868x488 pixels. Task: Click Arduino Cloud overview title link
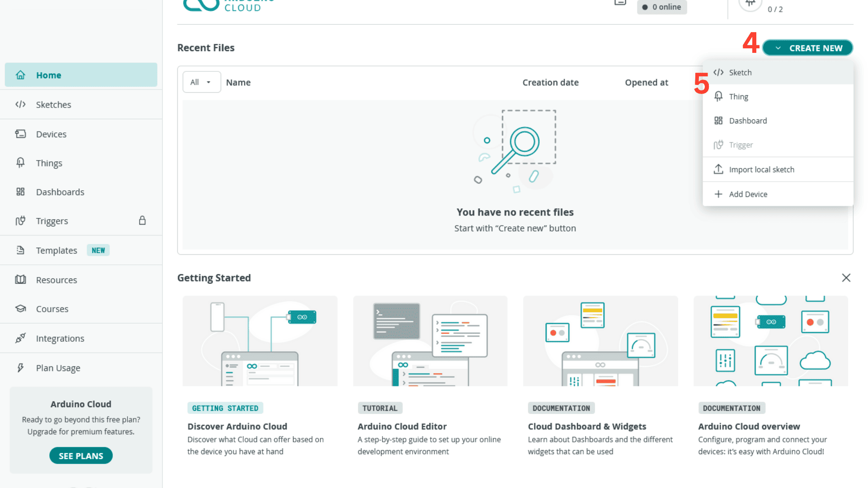pos(749,426)
